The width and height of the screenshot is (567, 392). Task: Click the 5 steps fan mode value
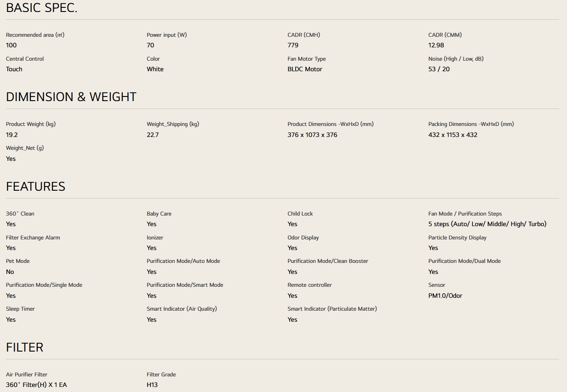click(487, 224)
